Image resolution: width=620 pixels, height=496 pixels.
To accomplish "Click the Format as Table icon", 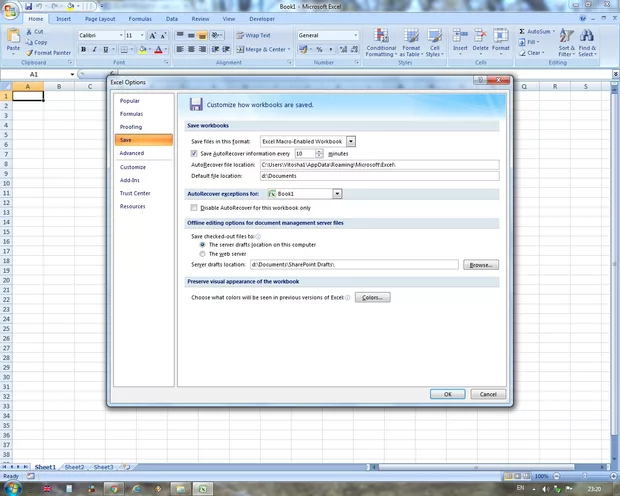I will point(411,42).
